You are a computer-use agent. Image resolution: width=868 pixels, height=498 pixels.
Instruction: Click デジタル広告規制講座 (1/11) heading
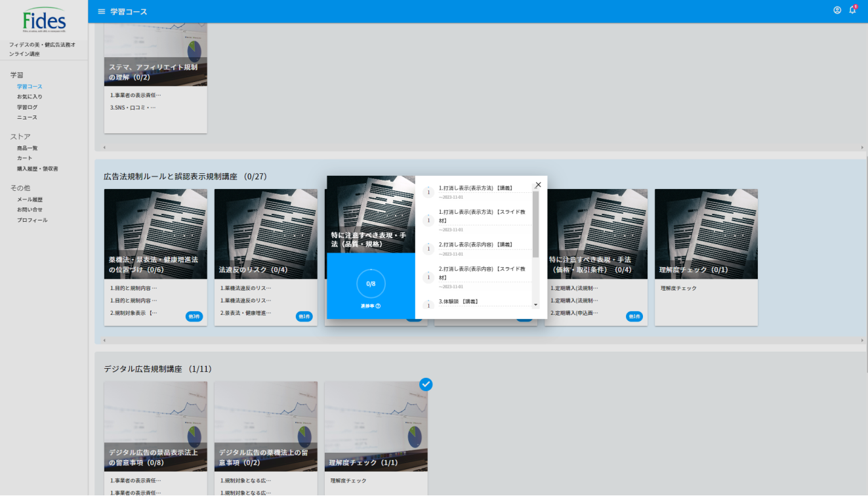[x=157, y=369]
